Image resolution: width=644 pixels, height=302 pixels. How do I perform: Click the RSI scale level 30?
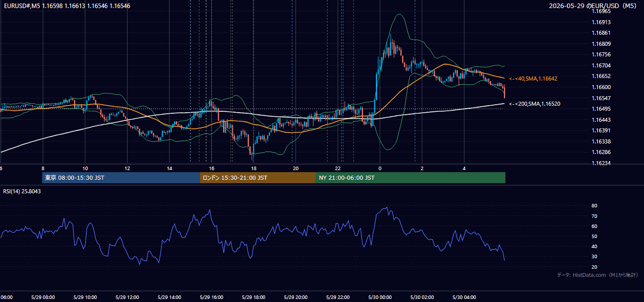click(595, 256)
